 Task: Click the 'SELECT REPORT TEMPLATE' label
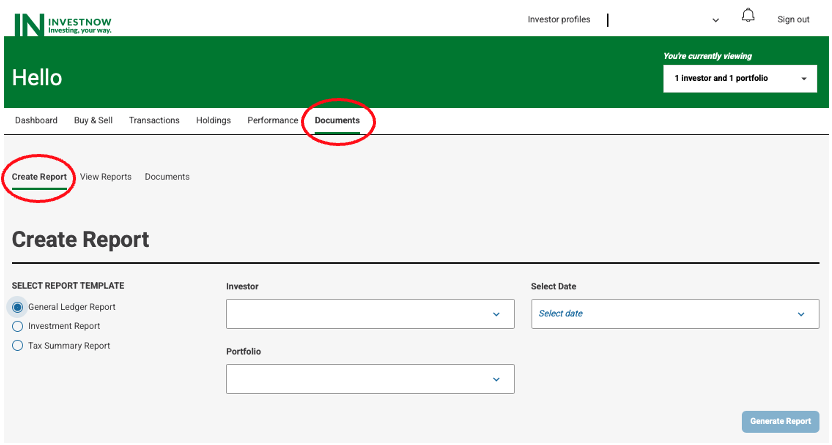click(68, 286)
